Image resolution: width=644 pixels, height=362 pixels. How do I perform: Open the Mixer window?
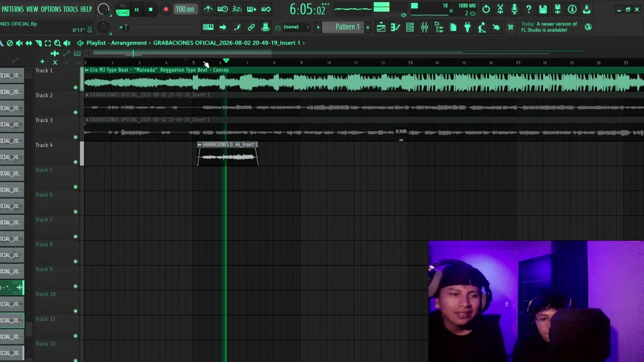(424, 27)
